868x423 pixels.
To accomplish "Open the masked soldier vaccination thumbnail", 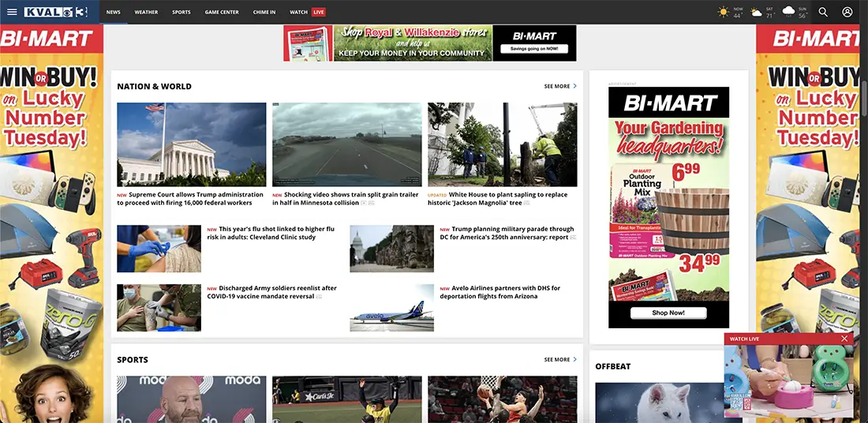I will pos(159,308).
